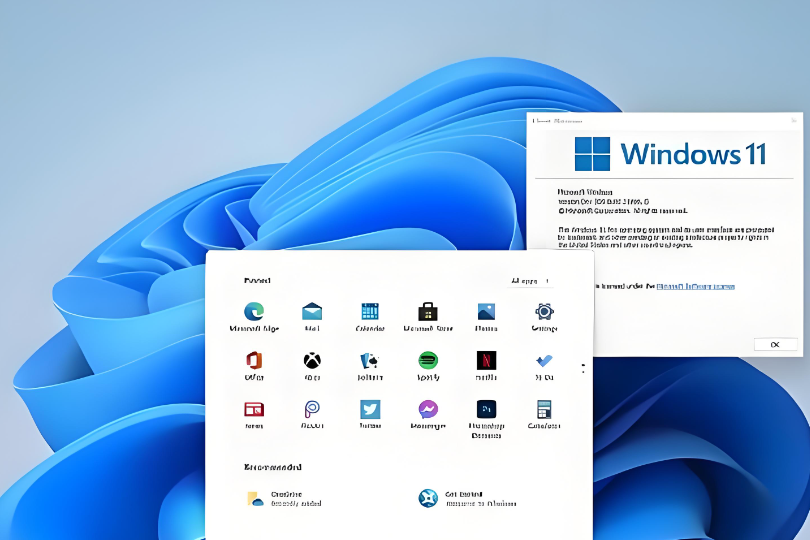
Task: Open the Photos app
Action: point(486,317)
